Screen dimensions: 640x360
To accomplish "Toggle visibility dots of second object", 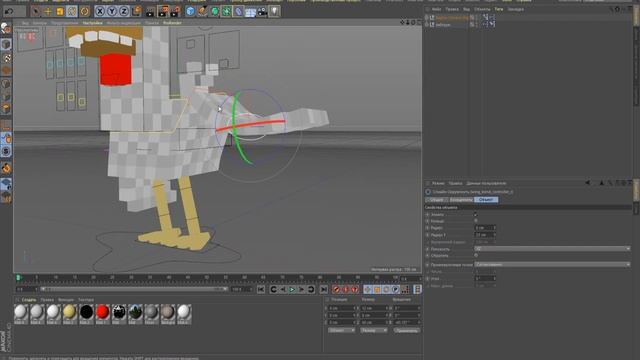I will pyautogui.click(x=476, y=24).
